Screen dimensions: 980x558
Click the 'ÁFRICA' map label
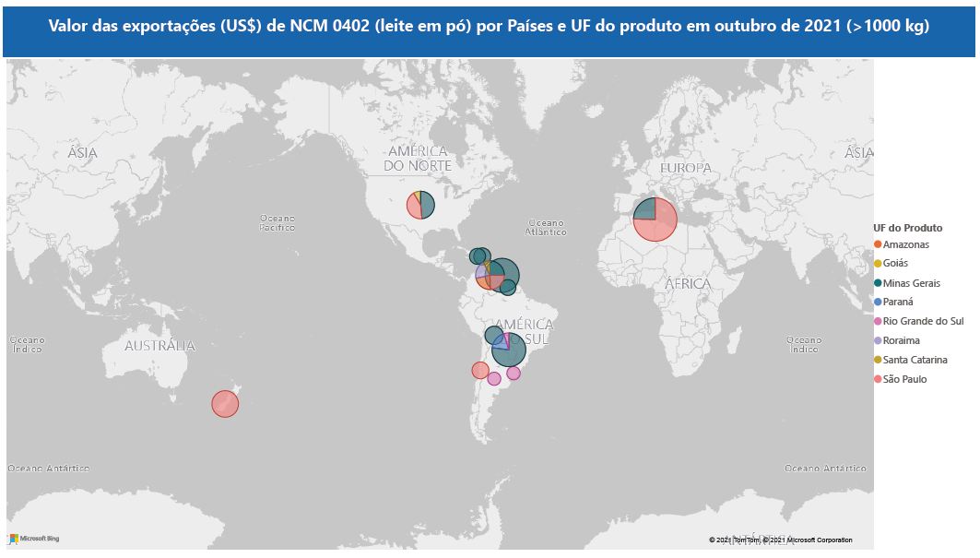(x=688, y=283)
